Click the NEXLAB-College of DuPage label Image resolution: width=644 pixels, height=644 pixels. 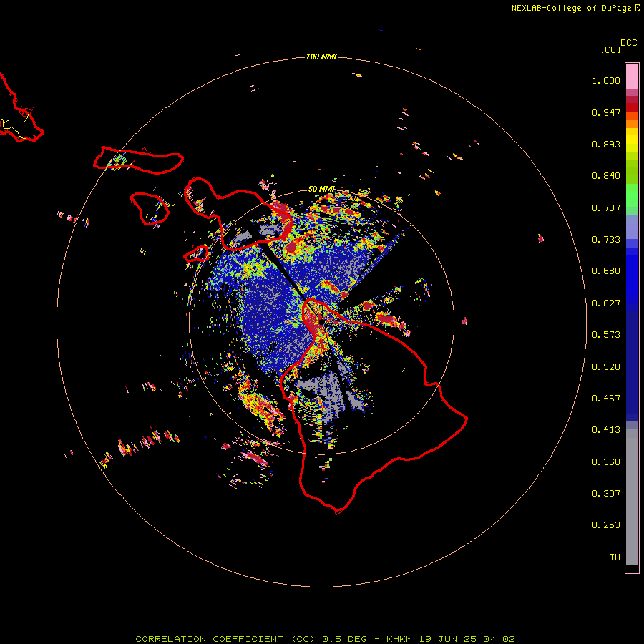(571, 8)
